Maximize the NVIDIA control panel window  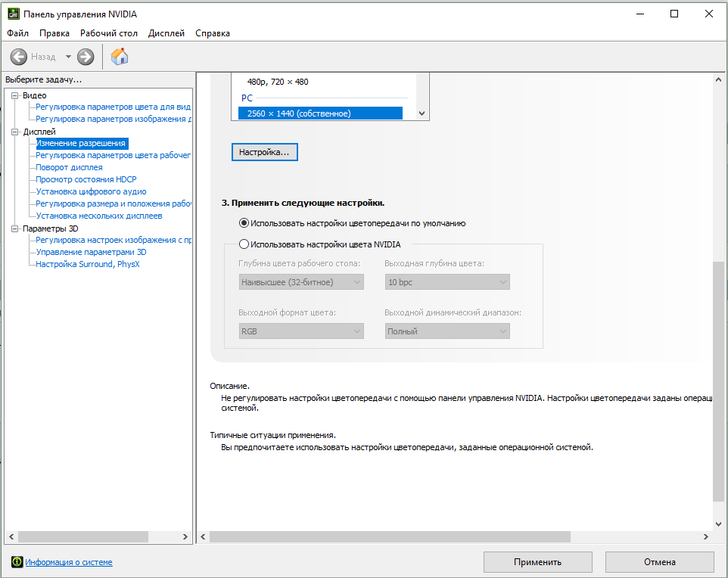(x=674, y=14)
